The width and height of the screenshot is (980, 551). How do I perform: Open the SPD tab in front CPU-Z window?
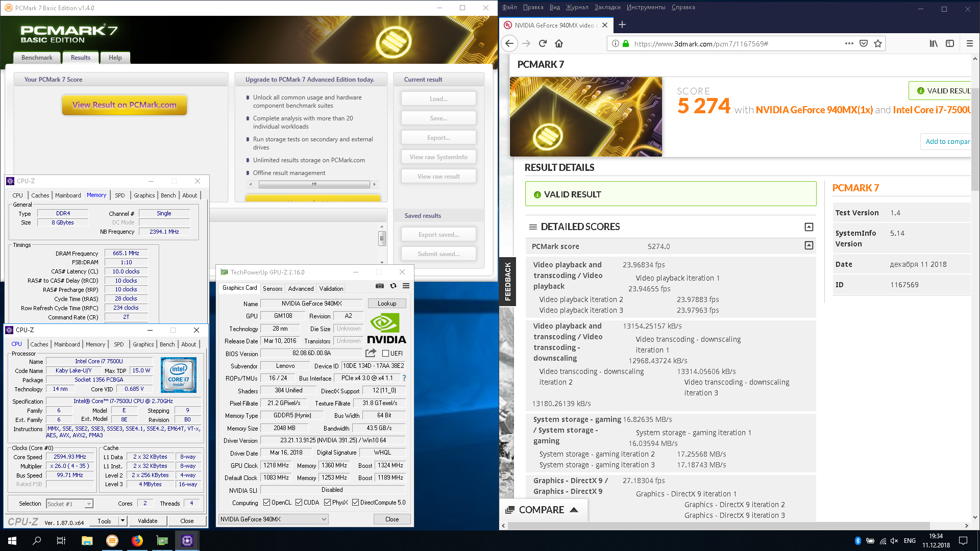[x=118, y=344]
